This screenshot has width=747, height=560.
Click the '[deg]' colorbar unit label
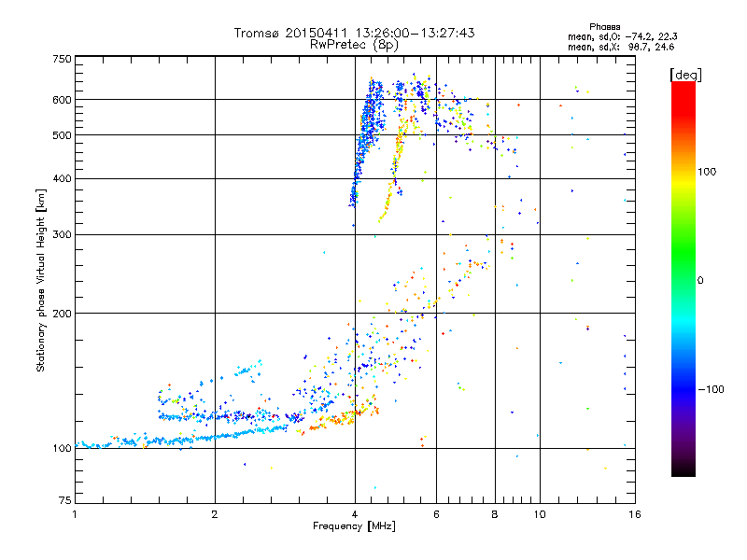pyautogui.click(x=685, y=75)
